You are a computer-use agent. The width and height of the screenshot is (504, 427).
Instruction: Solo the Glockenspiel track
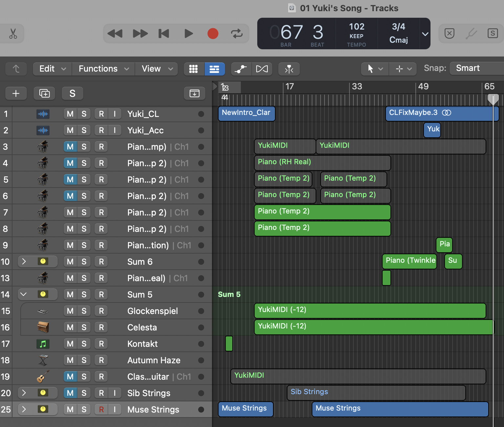pyautogui.click(x=84, y=311)
